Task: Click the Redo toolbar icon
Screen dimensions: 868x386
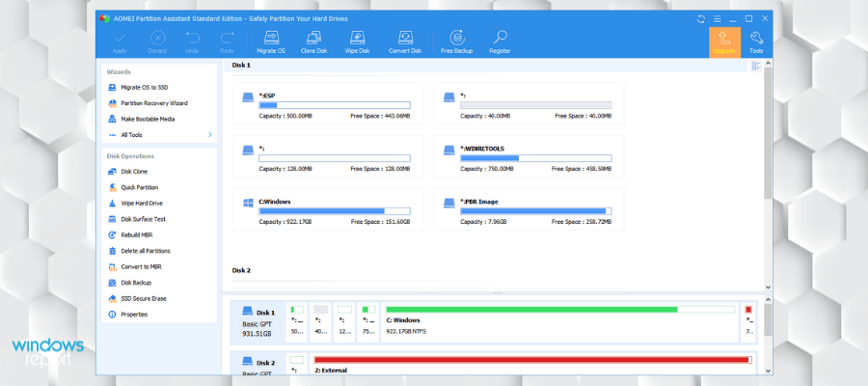Action: point(227,42)
